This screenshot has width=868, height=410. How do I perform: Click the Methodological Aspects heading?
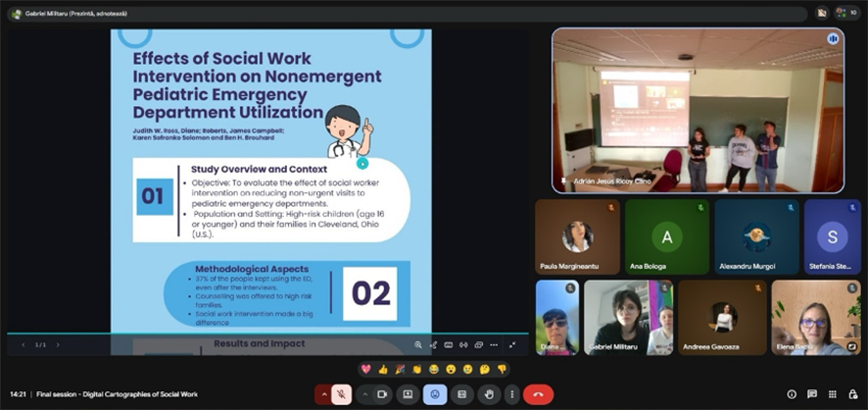coord(252,269)
